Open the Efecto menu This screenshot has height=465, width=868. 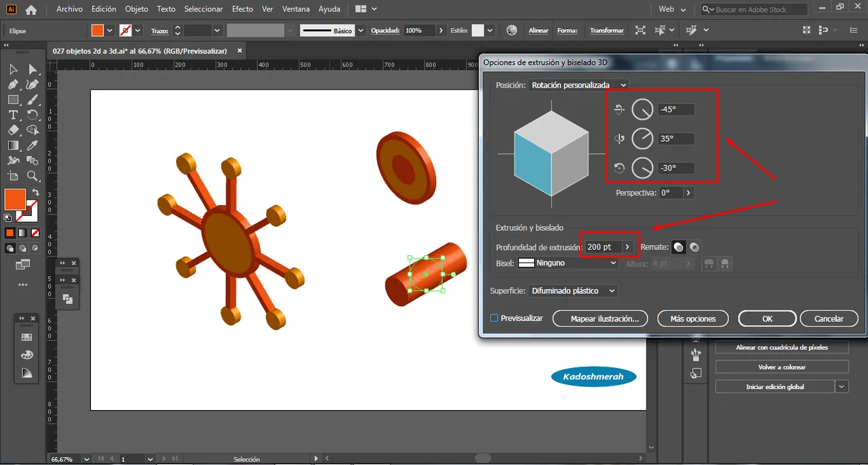[242, 10]
